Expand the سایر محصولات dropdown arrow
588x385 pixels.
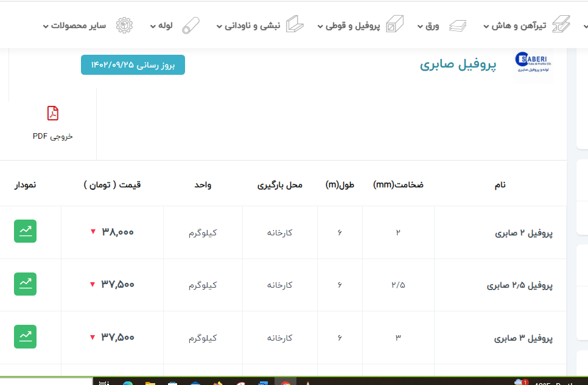(46, 26)
